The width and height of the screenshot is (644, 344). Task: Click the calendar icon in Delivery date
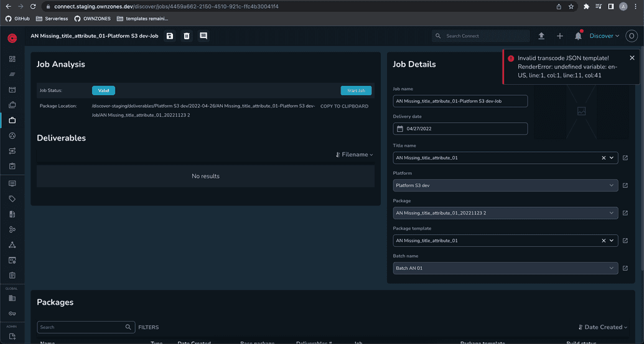pos(399,129)
